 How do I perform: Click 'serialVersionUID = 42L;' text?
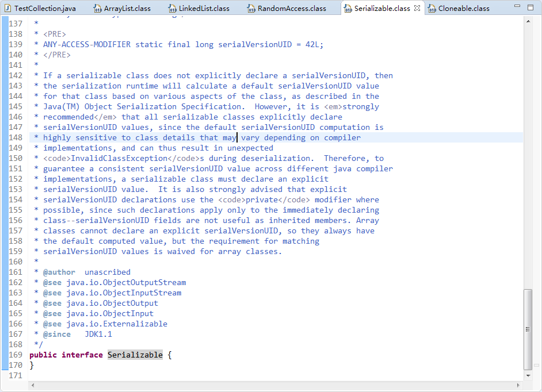[270, 45]
